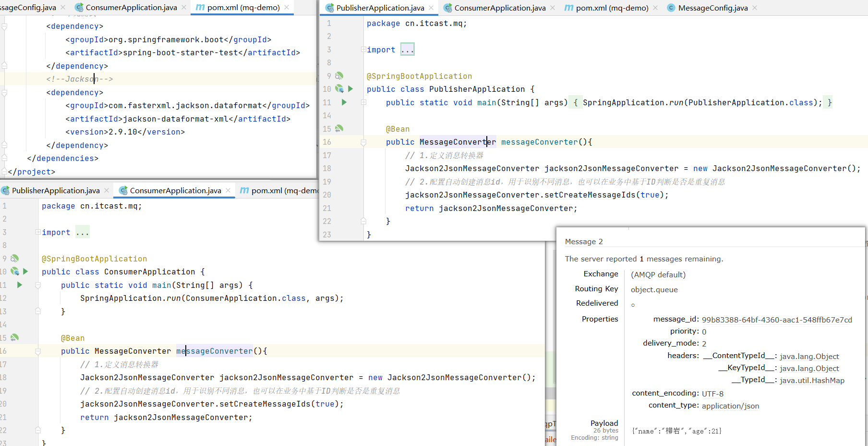Close ConsumerApplication.java tab in top-right editor

(x=553, y=8)
